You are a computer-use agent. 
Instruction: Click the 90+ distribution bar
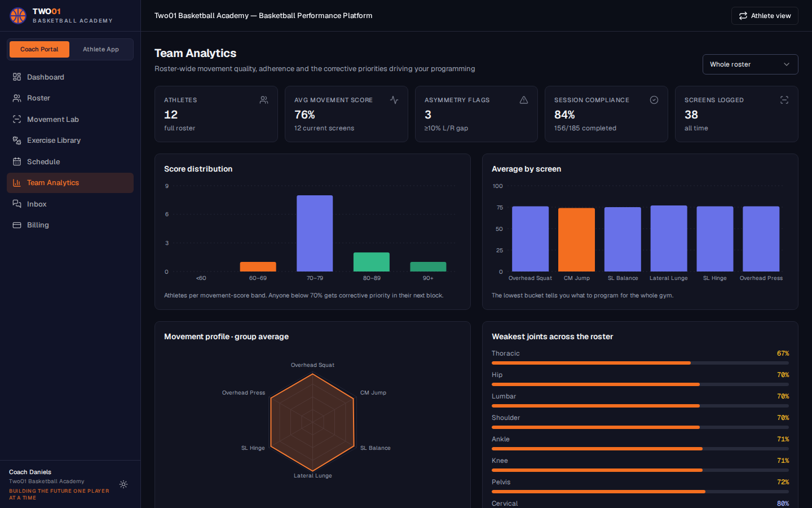coord(428,267)
